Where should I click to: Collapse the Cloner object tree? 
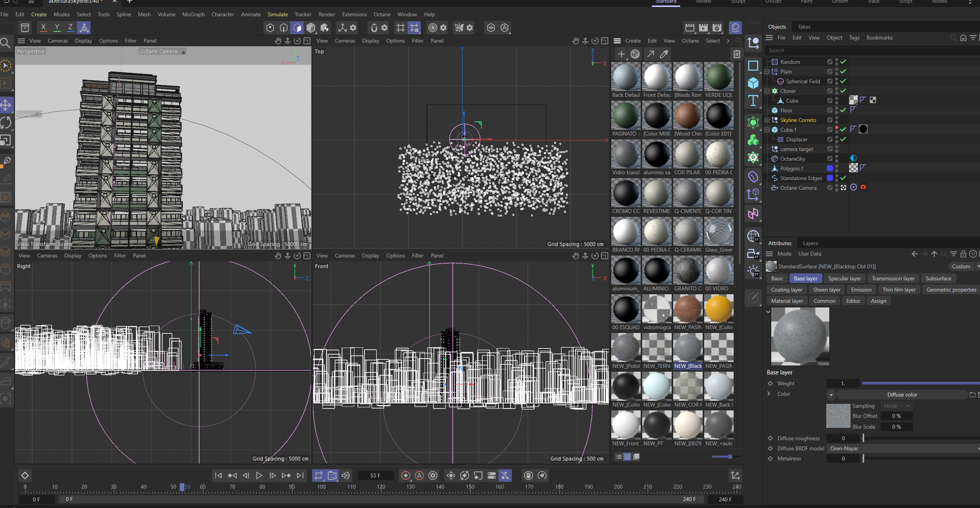click(x=767, y=91)
